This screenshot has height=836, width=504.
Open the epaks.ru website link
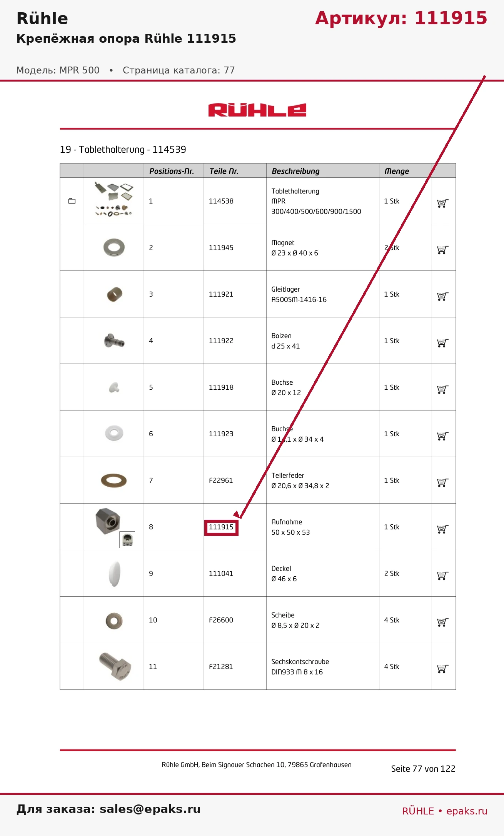pyautogui.click(x=467, y=811)
